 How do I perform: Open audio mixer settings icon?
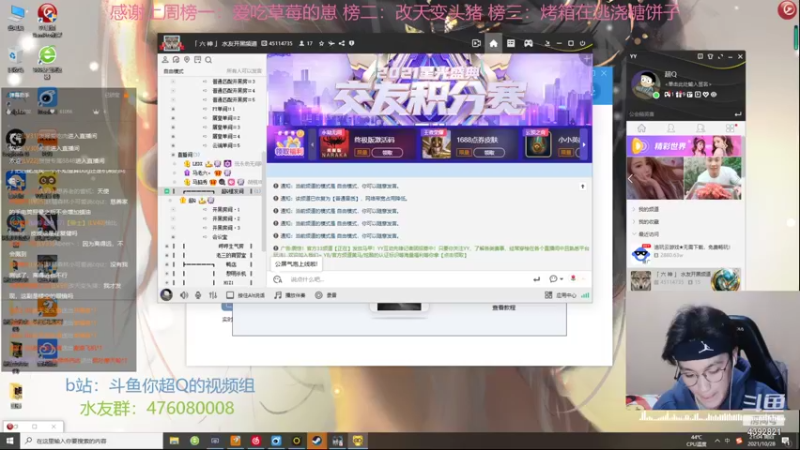(213, 295)
